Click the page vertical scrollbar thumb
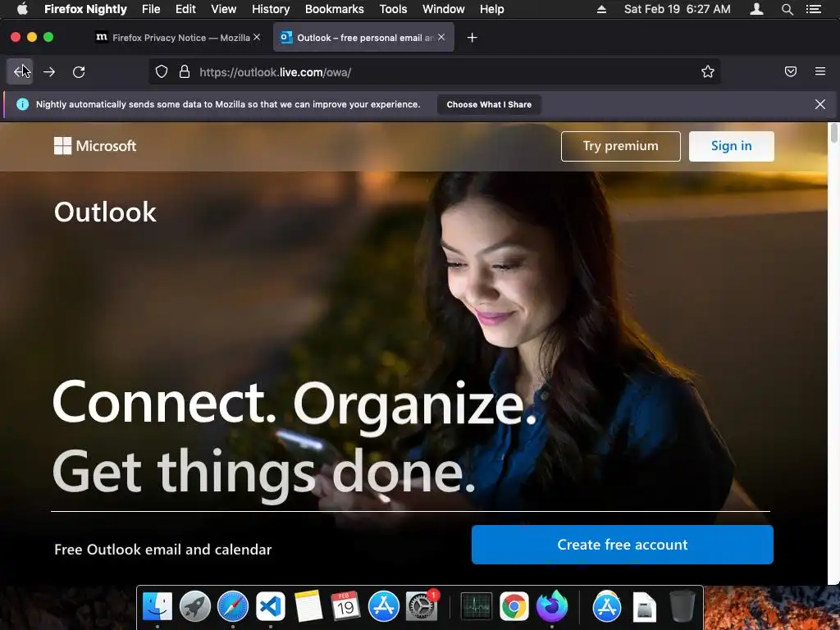 (833, 133)
